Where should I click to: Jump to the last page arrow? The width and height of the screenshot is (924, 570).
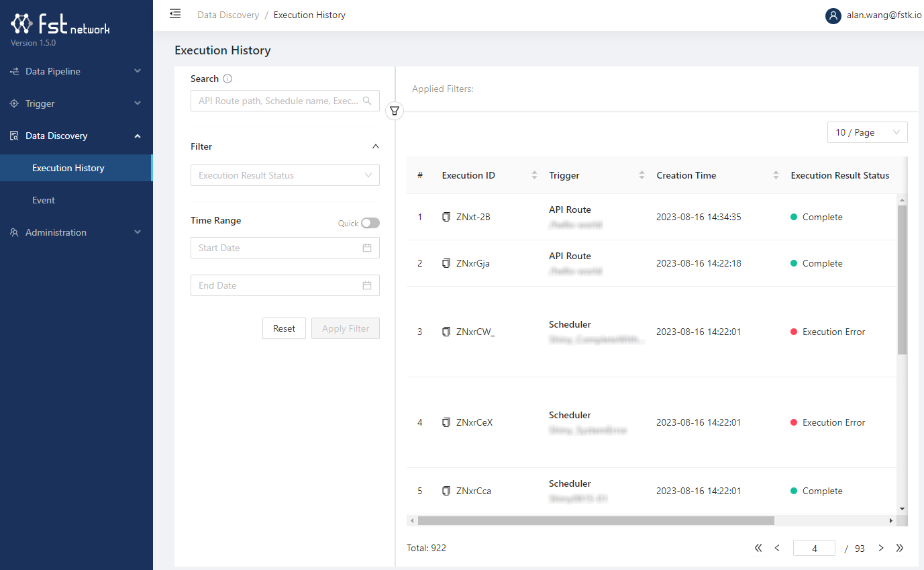(900, 548)
